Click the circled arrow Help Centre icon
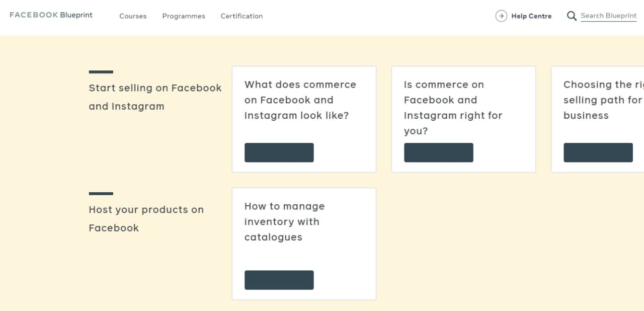Screen dimensions: 644x311 [501, 16]
